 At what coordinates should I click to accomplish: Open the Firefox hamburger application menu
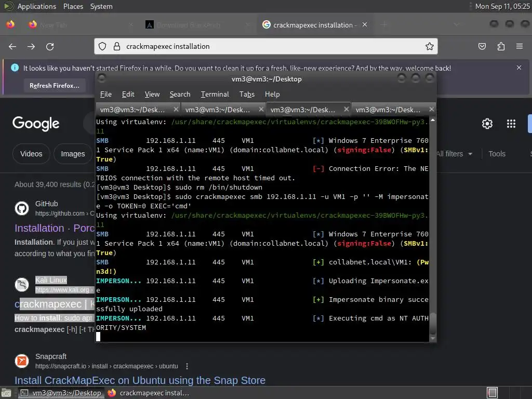tap(520, 46)
